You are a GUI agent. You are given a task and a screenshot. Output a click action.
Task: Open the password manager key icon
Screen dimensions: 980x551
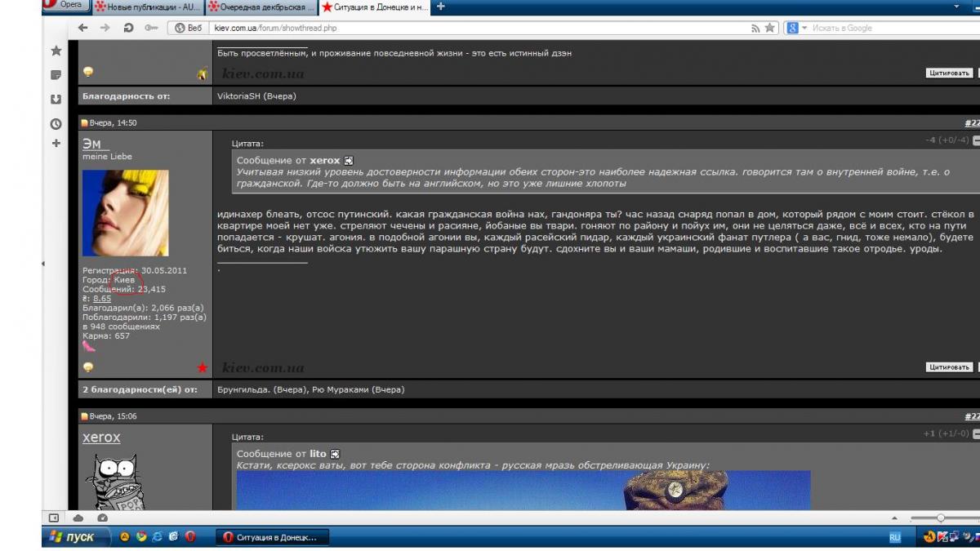pyautogui.click(x=150, y=28)
